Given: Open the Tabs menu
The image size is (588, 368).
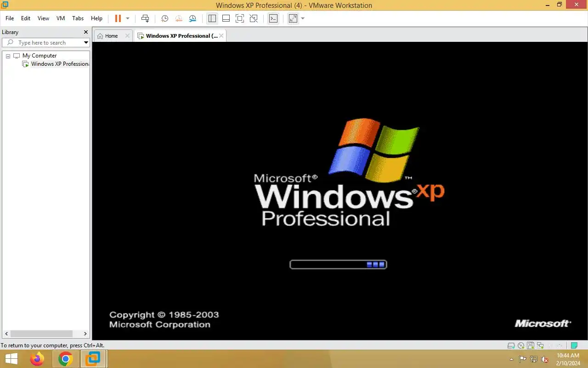Looking at the screenshot, I should 78,18.
